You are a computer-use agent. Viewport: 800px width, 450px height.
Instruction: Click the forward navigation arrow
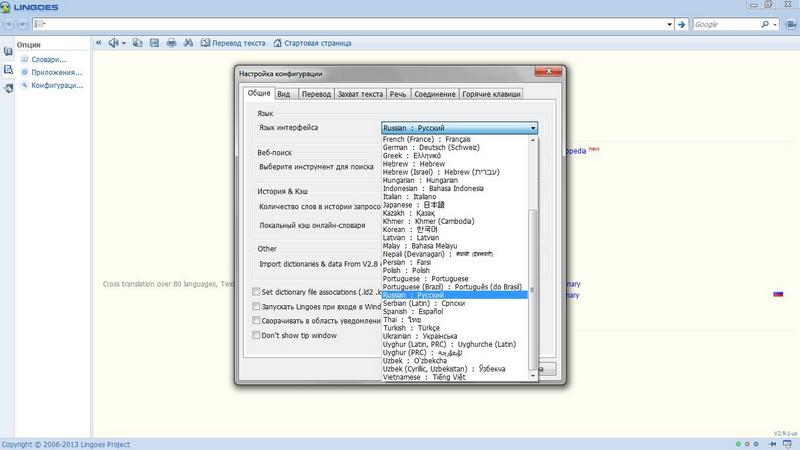click(x=22, y=24)
